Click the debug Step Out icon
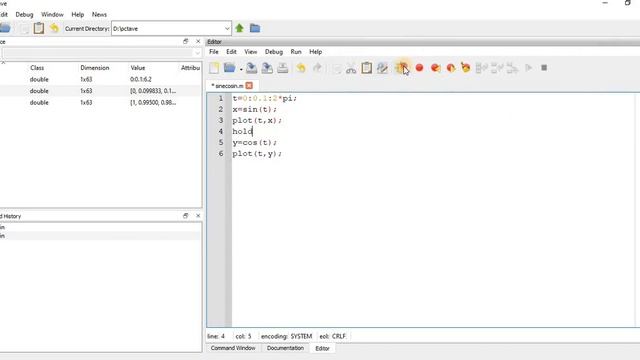The width and height of the screenshot is (640, 360). point(512,68)
